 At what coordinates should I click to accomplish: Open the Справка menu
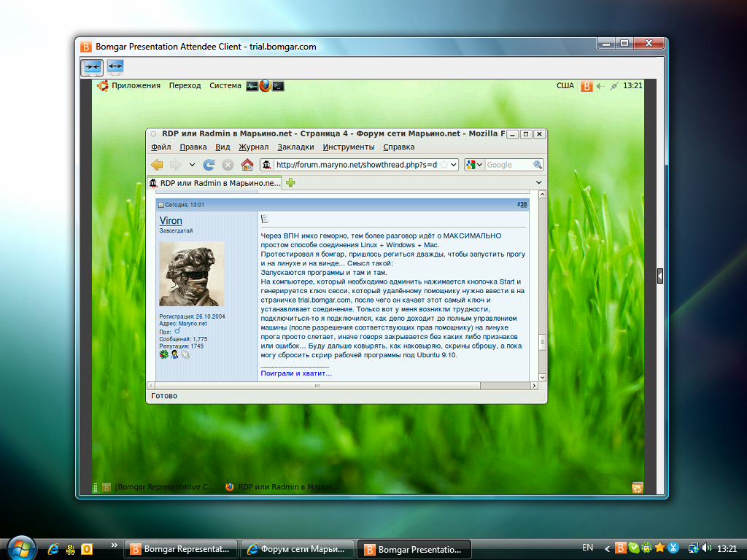coord(399,147)
